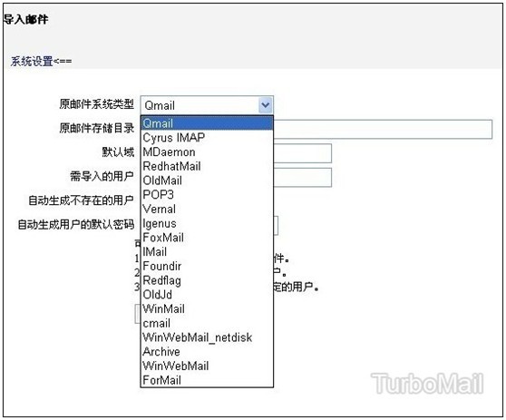The image size is (506, 420).
Task: Select Archive in the list
Action: [207, 351]
